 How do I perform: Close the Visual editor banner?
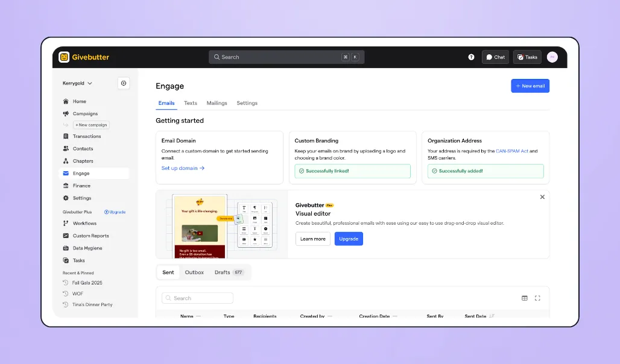[x=542, y=197]
